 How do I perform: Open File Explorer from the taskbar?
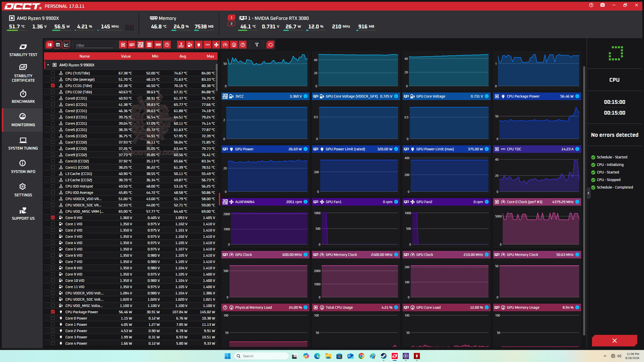[328, 356]
